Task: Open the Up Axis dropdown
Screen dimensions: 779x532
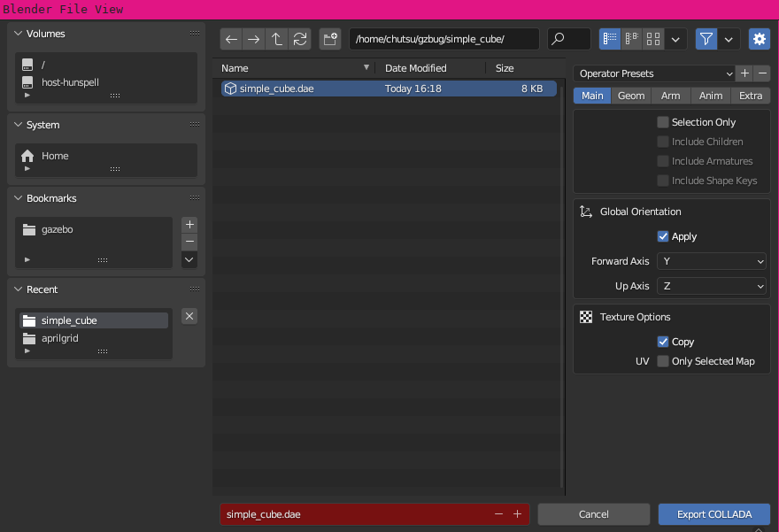Action: 712,285
